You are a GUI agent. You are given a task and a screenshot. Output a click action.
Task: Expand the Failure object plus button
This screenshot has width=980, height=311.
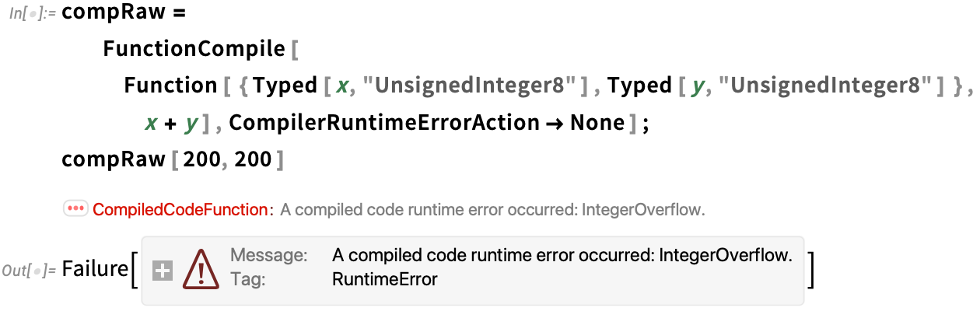[162, 271]
